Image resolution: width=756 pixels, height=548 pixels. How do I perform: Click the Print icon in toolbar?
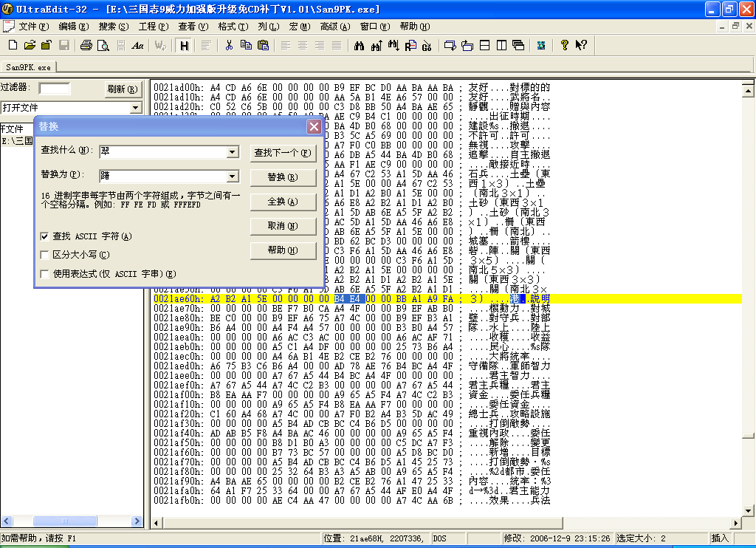[x=86, y=45]
